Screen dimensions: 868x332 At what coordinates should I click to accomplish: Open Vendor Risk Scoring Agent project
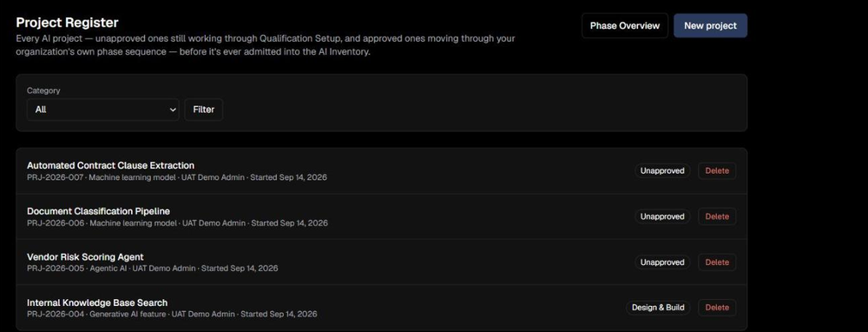pyautogui.click(x=85, y=256)
